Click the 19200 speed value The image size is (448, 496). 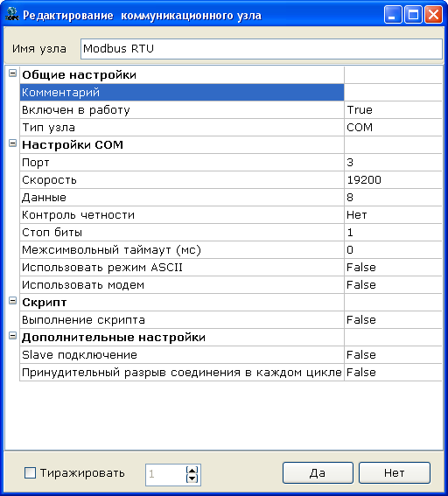393,180
